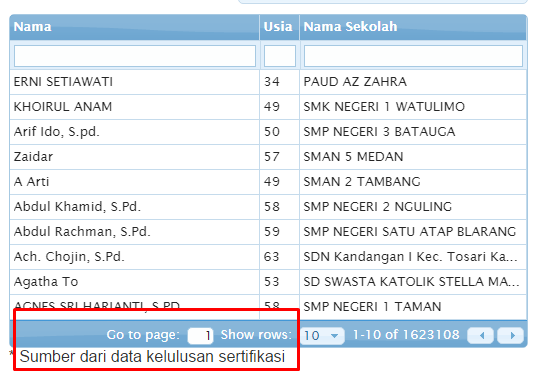Click the cell SMP NEGERI 3 BATAUGA
The height and width of the screenshot is (377, 538).
coord(413,132)
